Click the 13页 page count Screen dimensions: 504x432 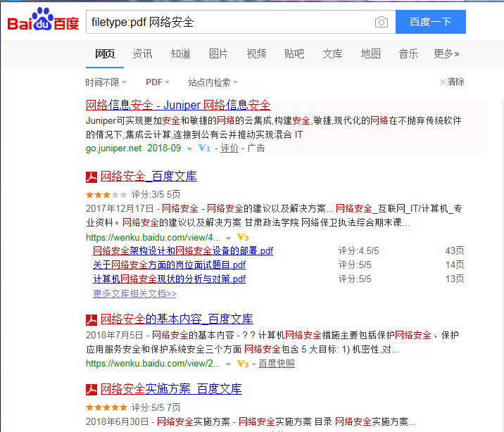click(x=455, y=279)
